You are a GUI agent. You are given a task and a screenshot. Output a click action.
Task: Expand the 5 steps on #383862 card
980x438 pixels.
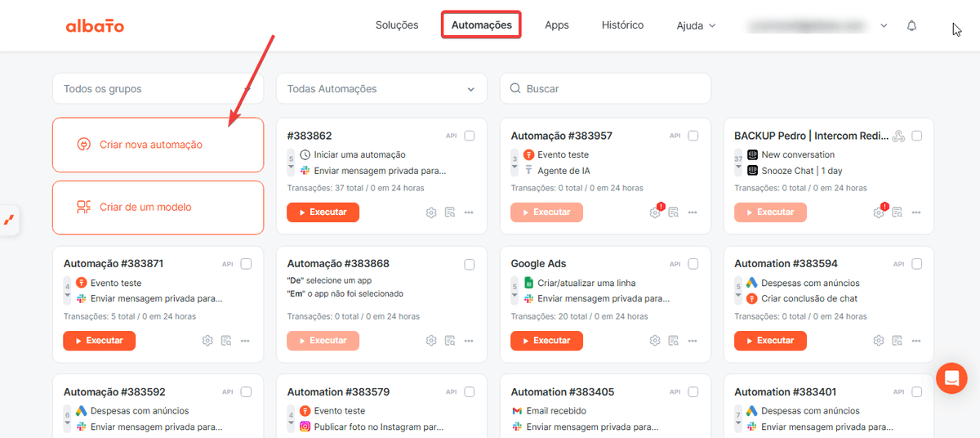point(291,163)
